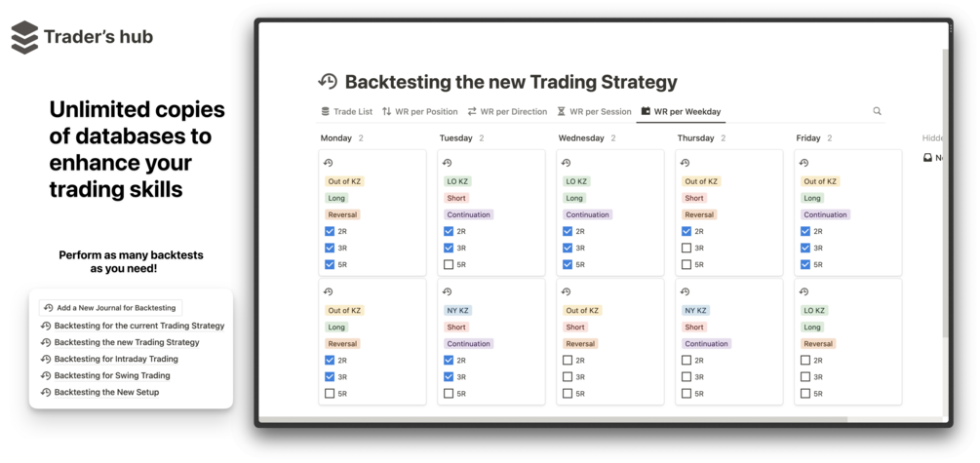
Task: Click the database icon beside Trade List
Action: point(325,111)
